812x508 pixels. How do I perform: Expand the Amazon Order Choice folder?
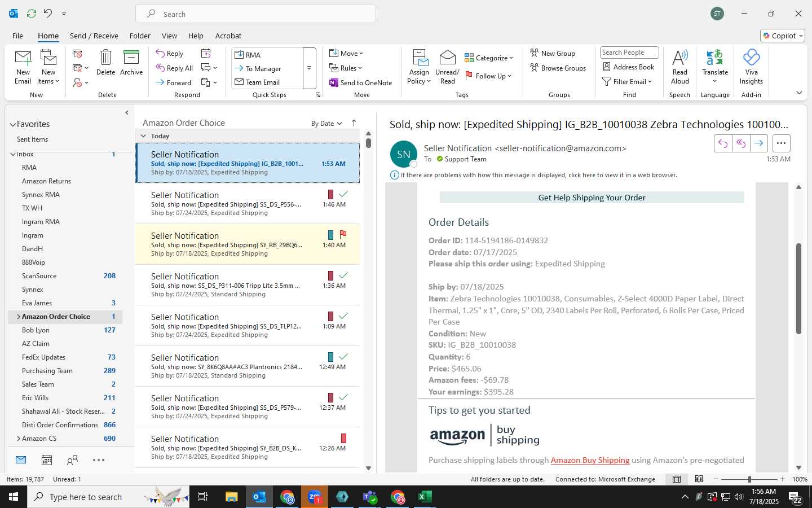click(x=18, y=317)
